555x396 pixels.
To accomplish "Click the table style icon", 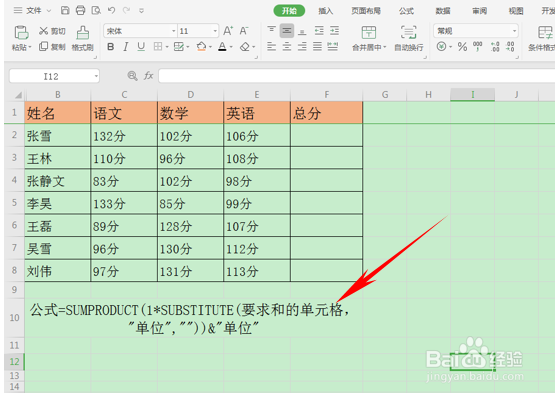I will 179,46.
